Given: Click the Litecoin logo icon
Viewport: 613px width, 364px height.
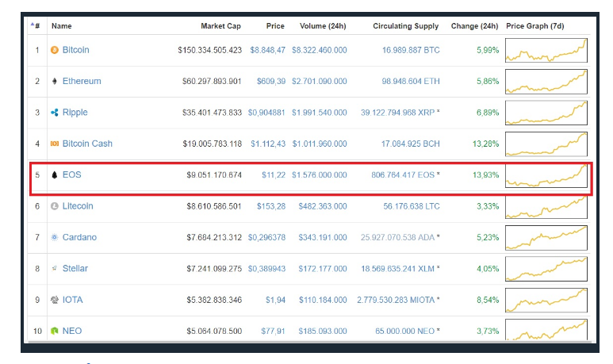Looking at the screenshot, I should click(55, 206).
